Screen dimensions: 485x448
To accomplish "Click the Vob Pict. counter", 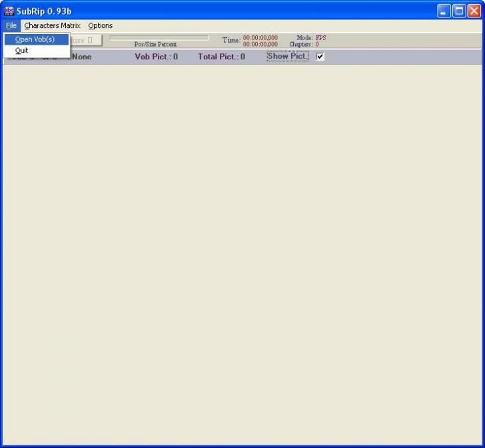I will (x=156, y=57).
